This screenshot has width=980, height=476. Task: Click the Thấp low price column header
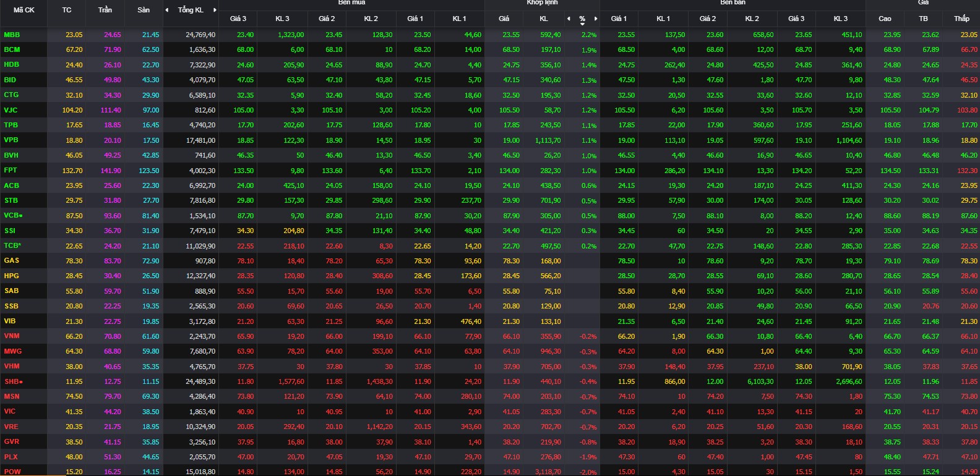click(961, 19)
